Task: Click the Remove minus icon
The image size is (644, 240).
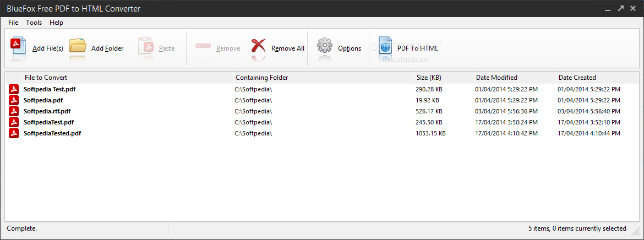Action: [x=203, y=46]
